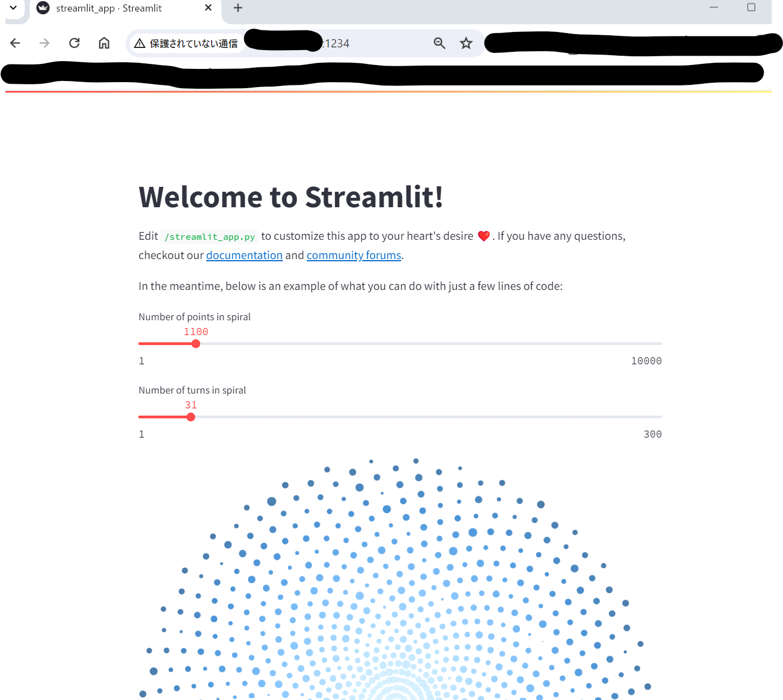Open the community forums link
This screenshot has width=783, height=700.
pyautogui.click(x=353, y=255)
